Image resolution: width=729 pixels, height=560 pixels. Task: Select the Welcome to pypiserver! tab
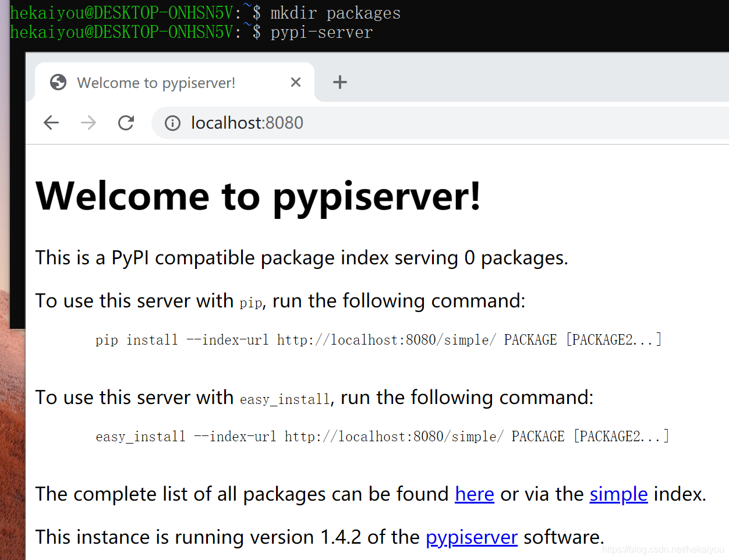[175, 82]
